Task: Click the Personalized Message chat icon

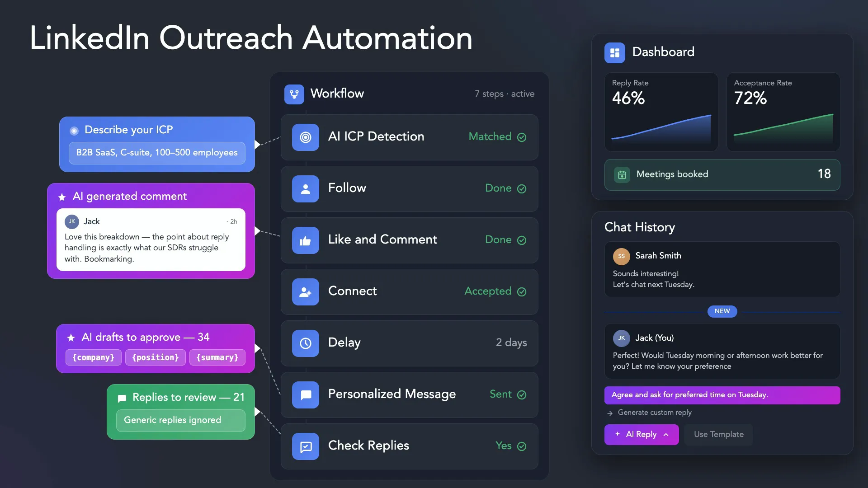Action: click(x=306, y=395)
